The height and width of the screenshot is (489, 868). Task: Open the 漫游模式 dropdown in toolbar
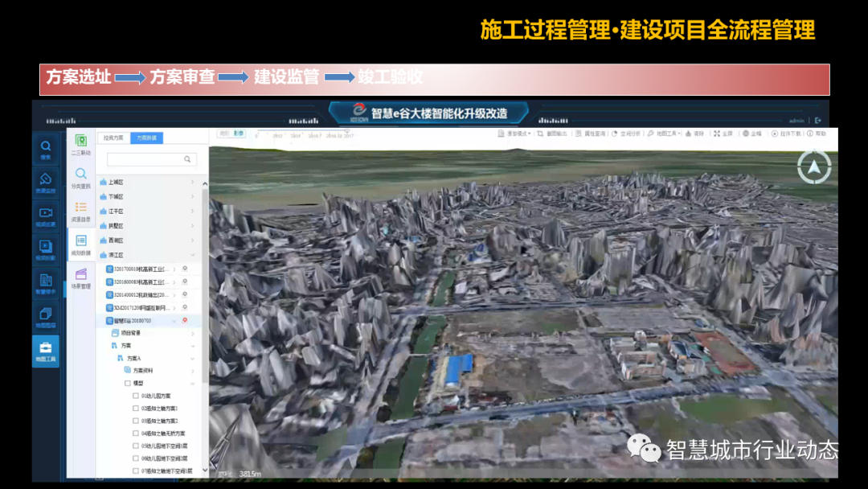pos(514,134)
